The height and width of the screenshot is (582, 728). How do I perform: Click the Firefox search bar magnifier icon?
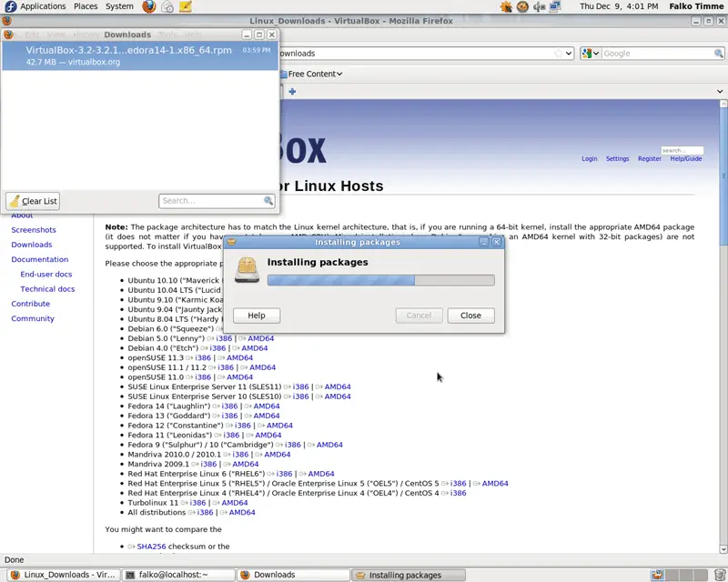click(719, 54)
